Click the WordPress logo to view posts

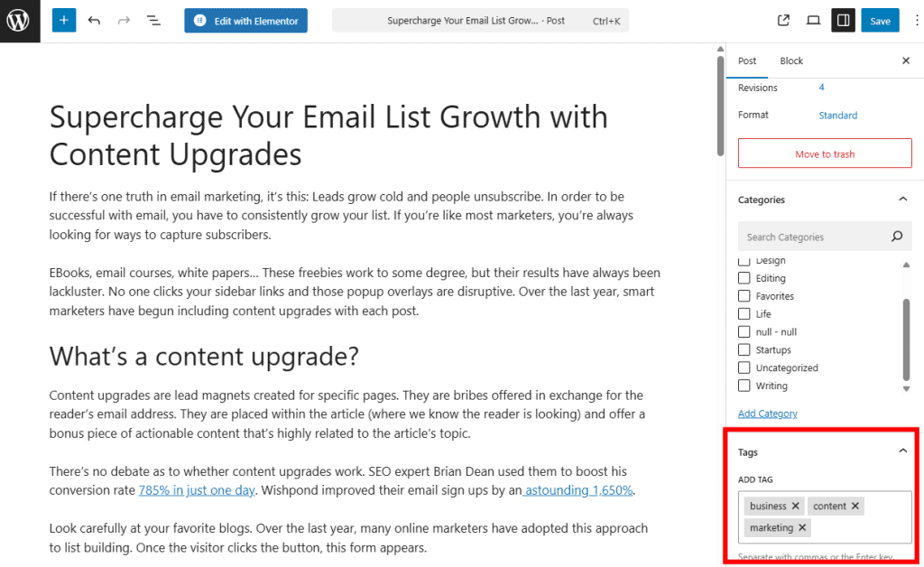(20, 21)
